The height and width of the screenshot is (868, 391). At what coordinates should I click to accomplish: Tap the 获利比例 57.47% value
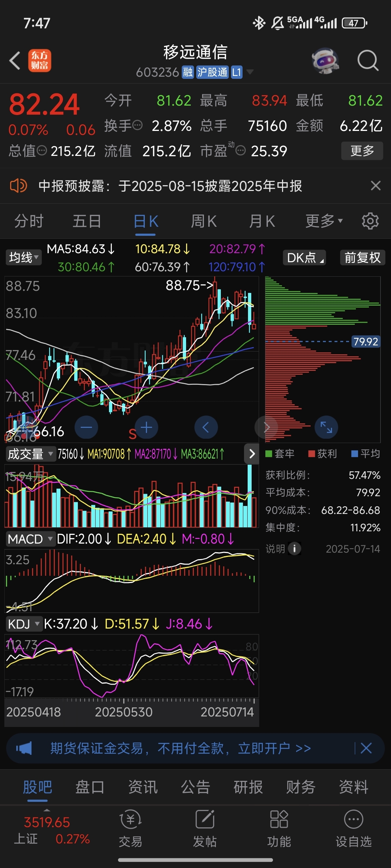[x=365, y=475]
